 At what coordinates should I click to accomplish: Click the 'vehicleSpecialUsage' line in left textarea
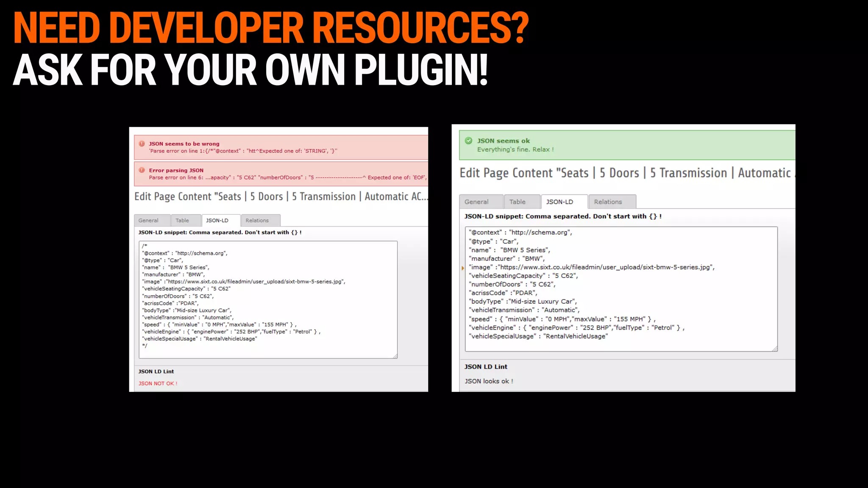tap(200, 339)
